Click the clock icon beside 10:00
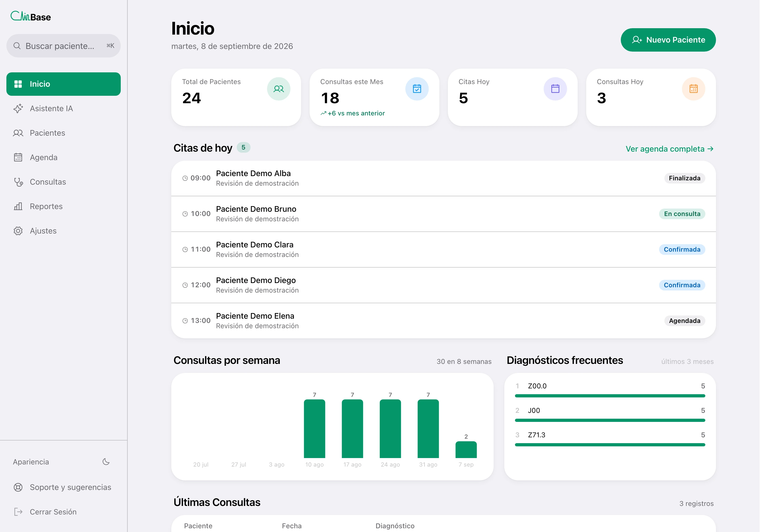The width and height of the screenshot is (766, 532). 185,214
